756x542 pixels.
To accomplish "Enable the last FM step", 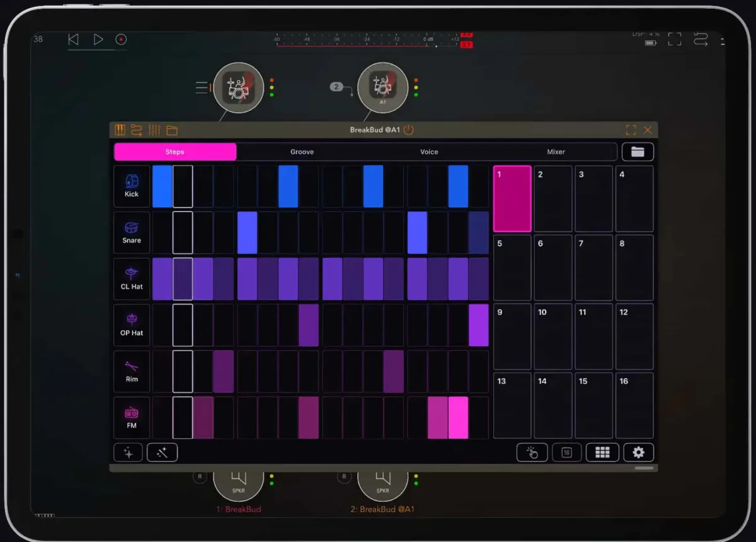I will [478, 417].
